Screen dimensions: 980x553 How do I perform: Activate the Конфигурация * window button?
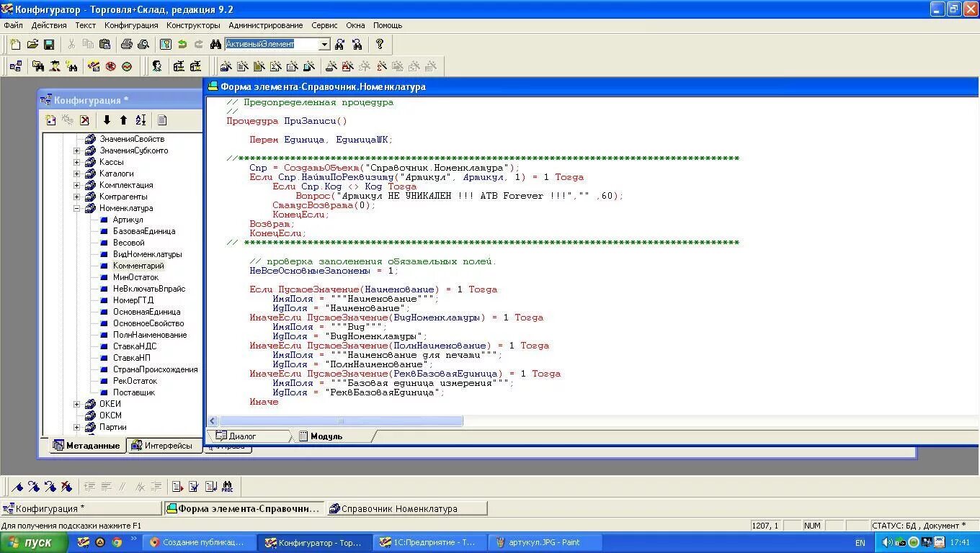pos(81,508)
